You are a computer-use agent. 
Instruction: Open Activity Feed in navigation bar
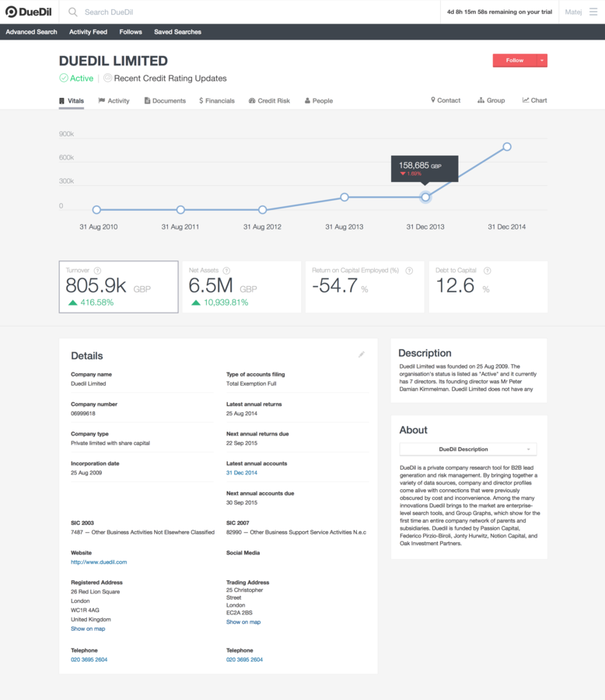coord(88,32)
